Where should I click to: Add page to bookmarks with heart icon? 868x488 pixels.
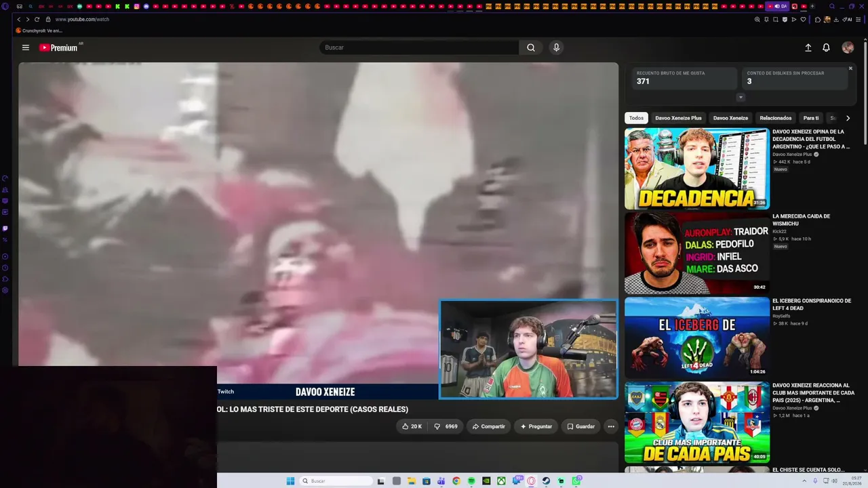coord(804,19)
